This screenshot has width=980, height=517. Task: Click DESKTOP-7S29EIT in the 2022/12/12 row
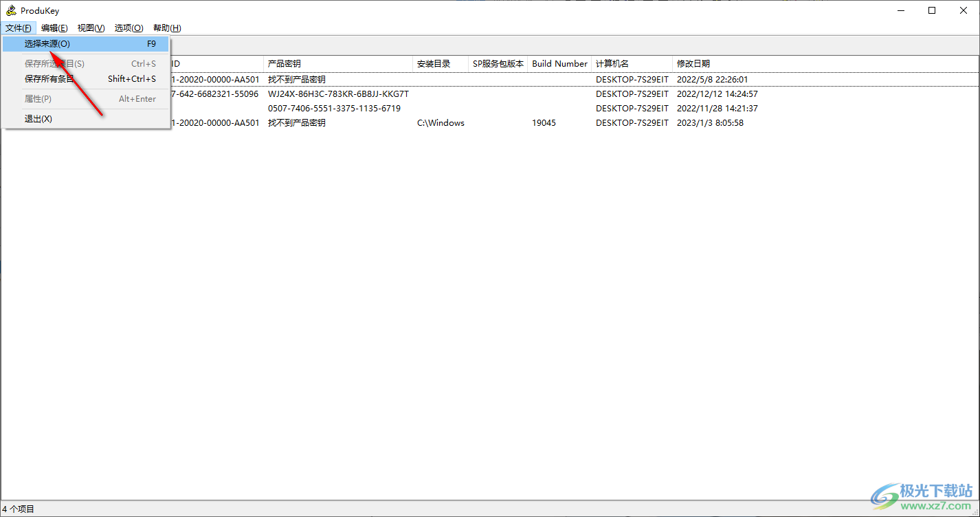[632, 94]
